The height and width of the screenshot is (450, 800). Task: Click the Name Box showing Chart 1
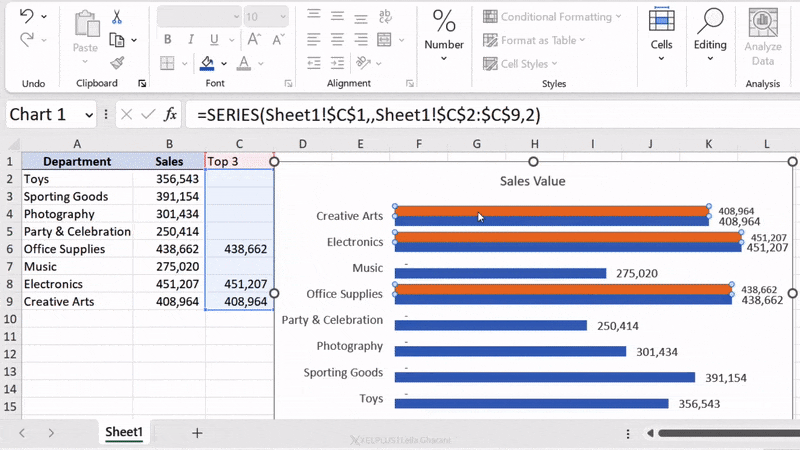[45, 115]
